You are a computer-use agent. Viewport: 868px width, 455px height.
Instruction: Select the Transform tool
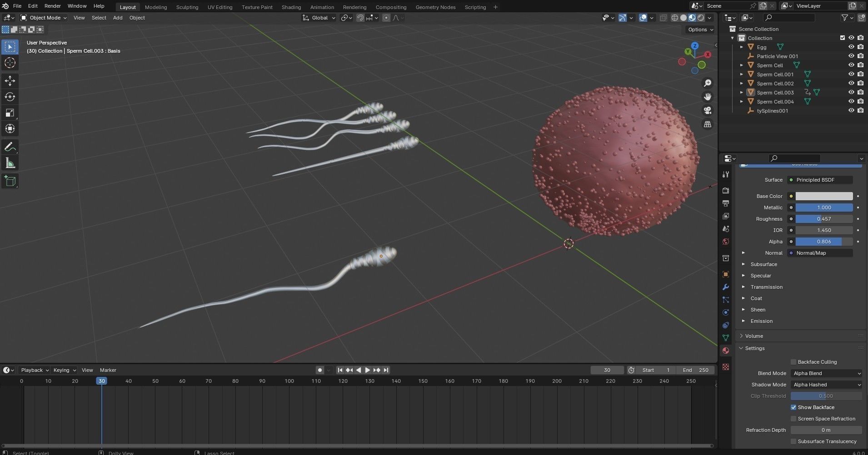[10, 129]
